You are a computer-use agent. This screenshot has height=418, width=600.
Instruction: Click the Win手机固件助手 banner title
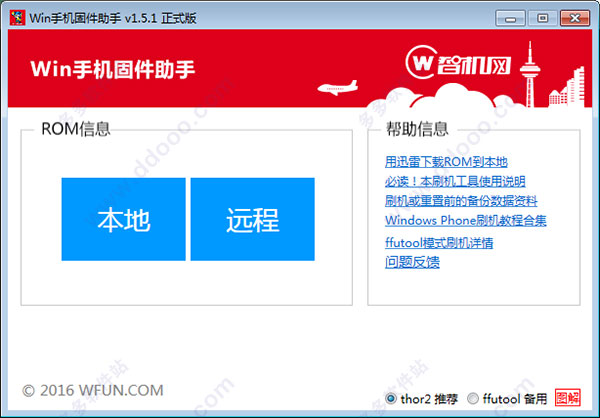(113, 69)
